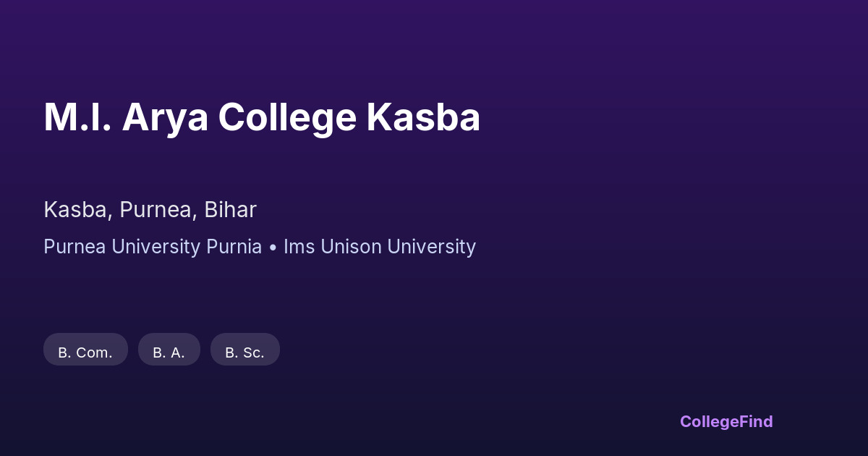Image resolution: width=868 pixels, height=456 pixels.
Task: Open Purnea University Purnia affiliation
Action: click(x=153, y=247)
